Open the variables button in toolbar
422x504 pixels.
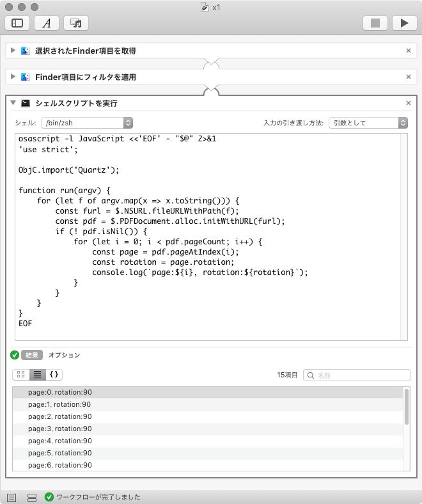click(47, 23)
